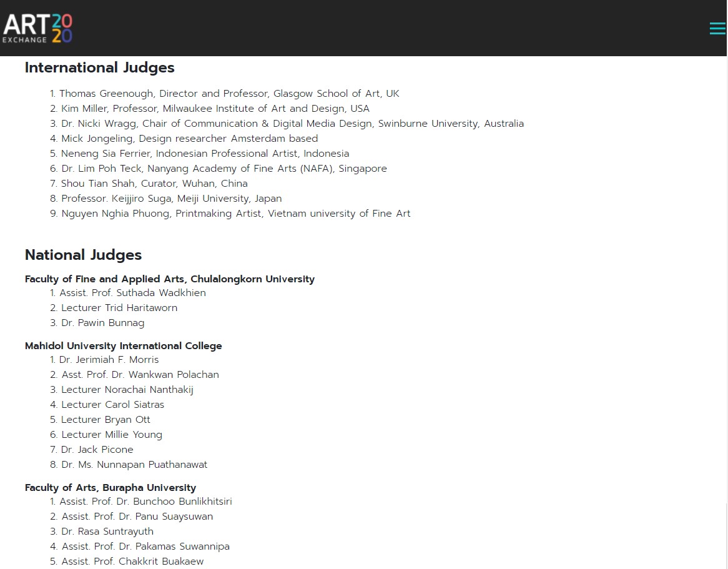Click the ART Exchange 2020 logo

click(37, 28)
